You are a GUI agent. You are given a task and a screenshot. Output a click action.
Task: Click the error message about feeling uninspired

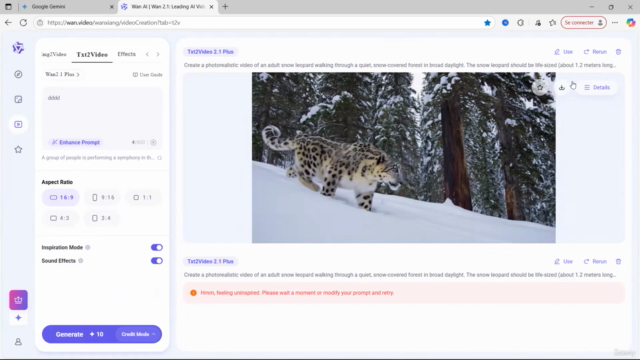click(x=297, y=293)
